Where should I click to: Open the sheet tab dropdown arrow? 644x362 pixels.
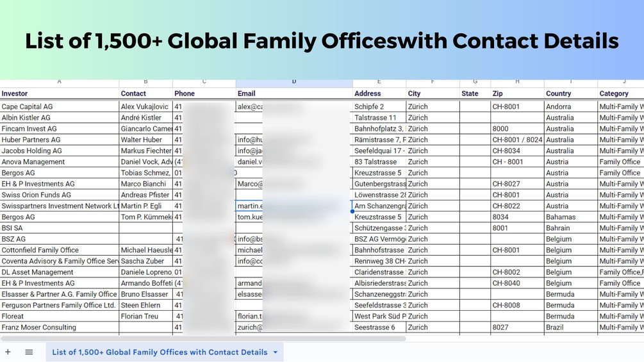pyautogui.click(x=275, y=352)
